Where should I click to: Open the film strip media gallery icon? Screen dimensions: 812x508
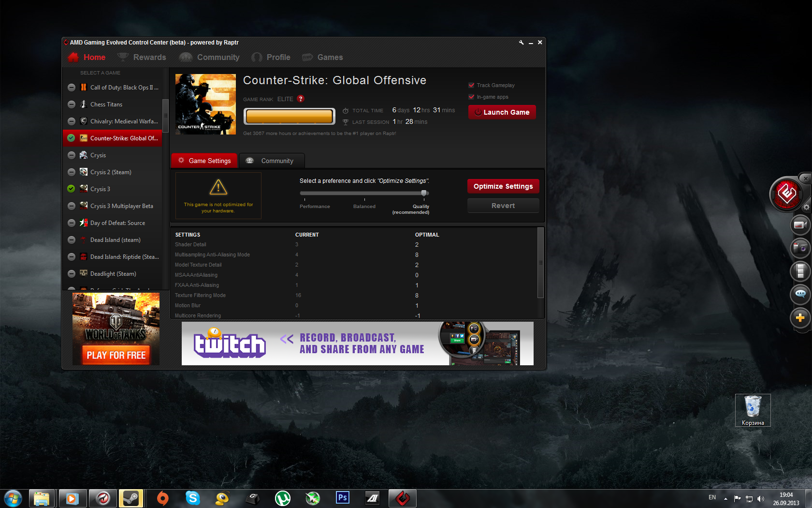coord(800,271)
